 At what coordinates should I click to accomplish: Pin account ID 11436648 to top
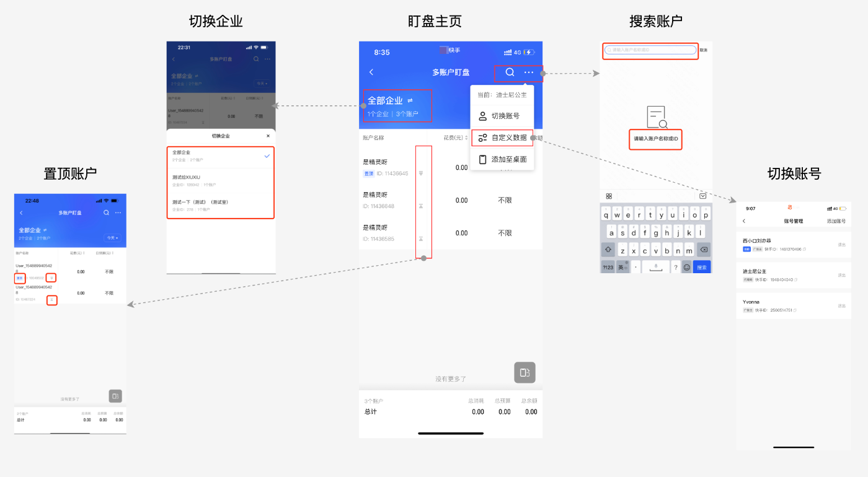coord(421,206)
